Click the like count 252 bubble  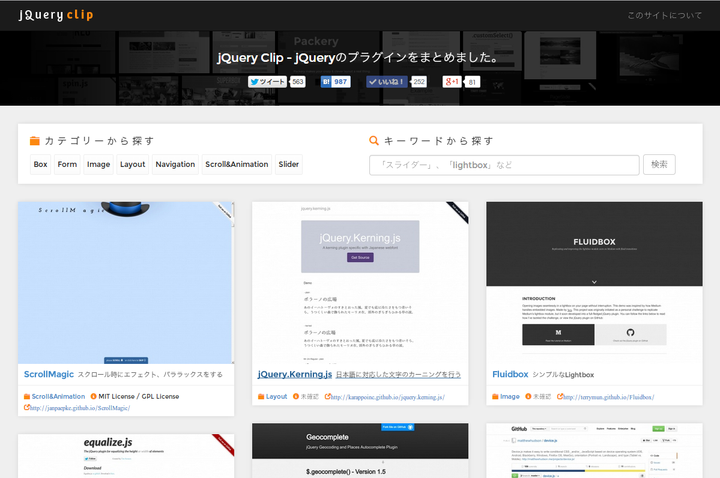pos(419,82)
